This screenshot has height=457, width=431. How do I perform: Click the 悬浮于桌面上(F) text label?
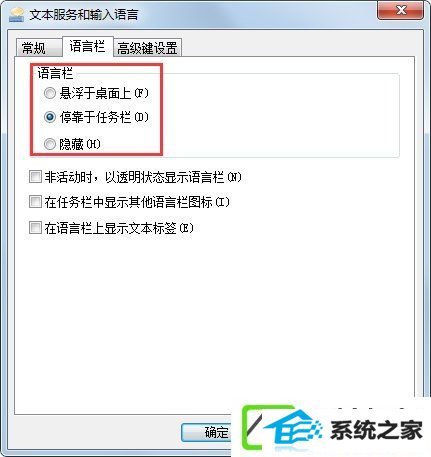coord(104,93)
